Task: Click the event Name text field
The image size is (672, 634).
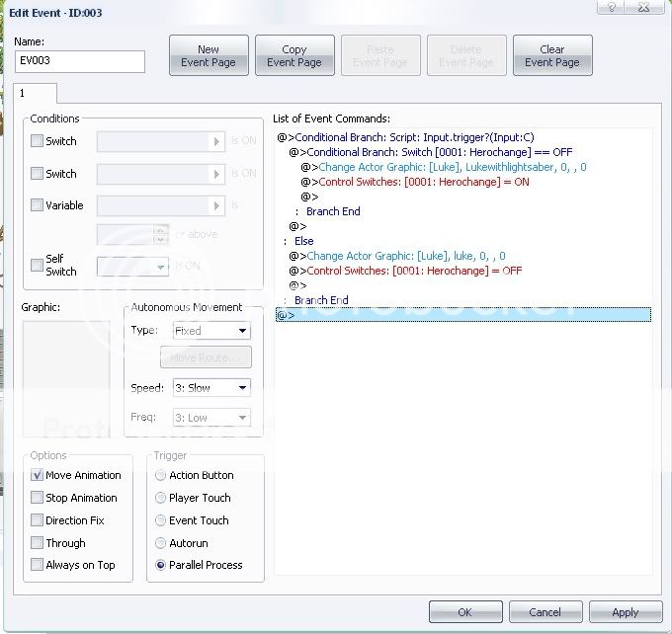Action: click(x=80, y=61)
